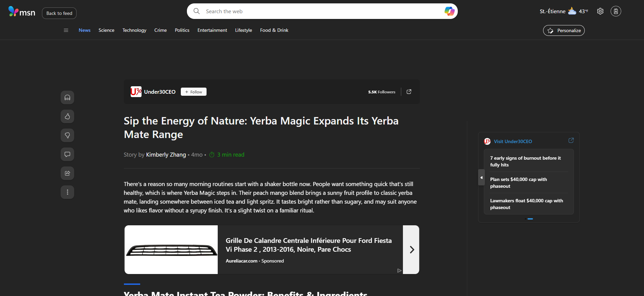Open the Ford Fiesta grille sponsored ad title
Screen dimensions: 644x296
click(308, 245)
